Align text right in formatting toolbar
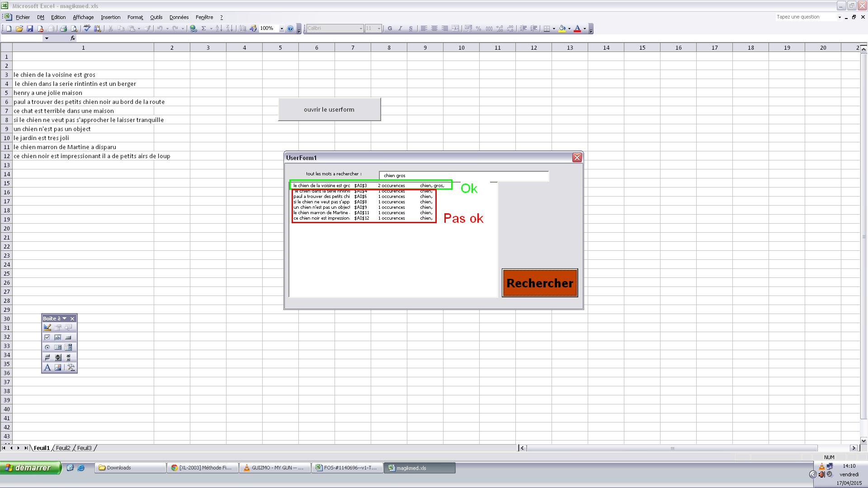This screenshot has width=868, height=488. coord(445,28)
